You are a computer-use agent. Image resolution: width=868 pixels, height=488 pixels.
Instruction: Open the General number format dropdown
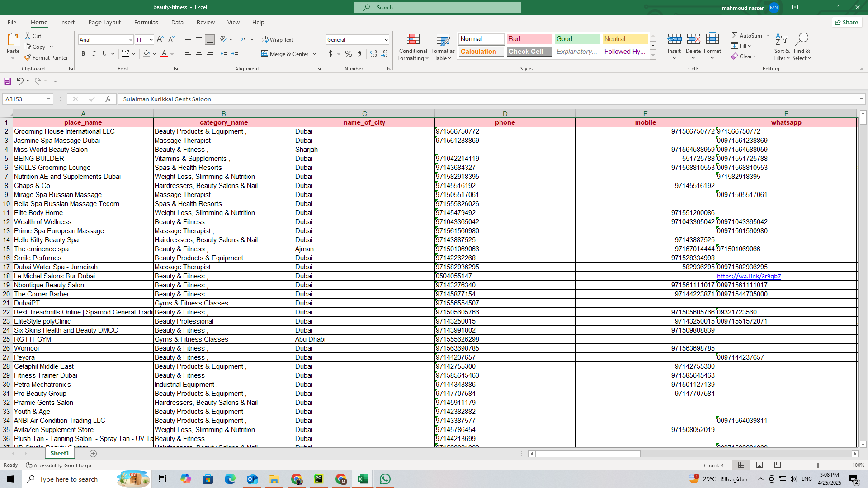386,40
